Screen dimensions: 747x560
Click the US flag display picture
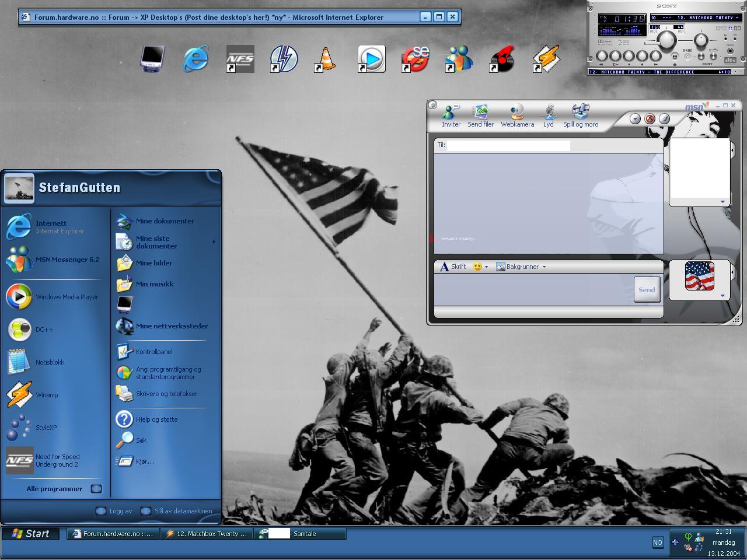(699, 276)
